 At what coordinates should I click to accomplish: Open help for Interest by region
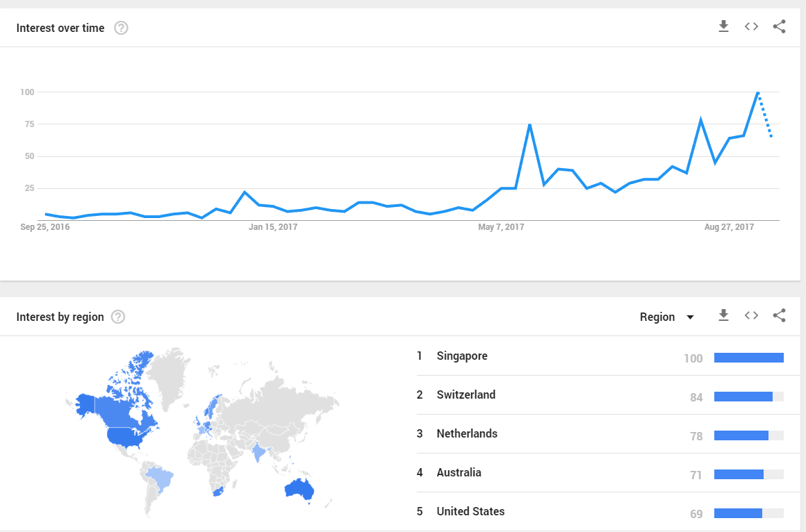point(117,317)
